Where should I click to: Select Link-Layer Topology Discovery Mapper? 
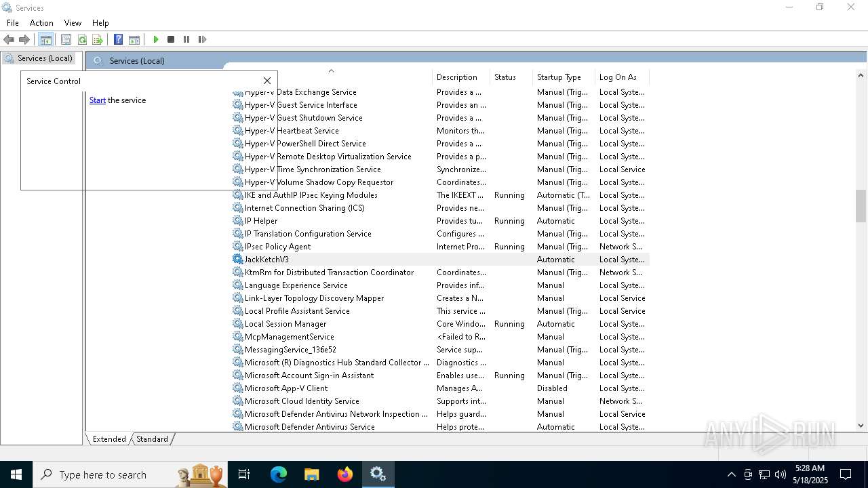click(314, 298)
